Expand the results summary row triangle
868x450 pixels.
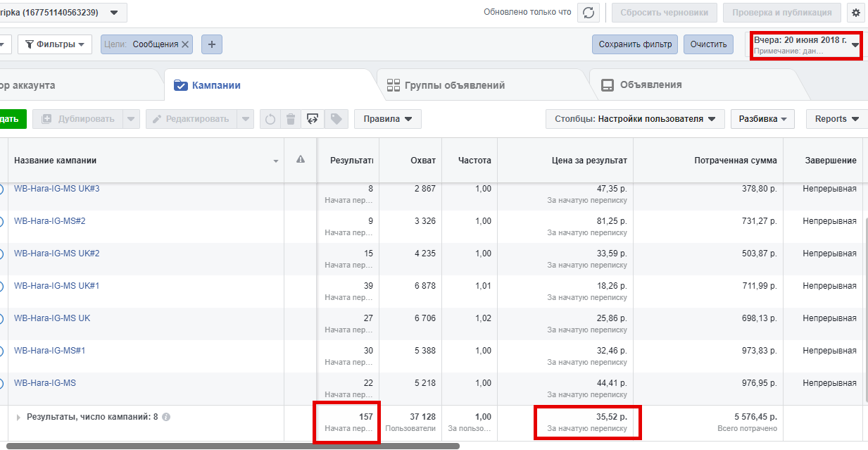18,418
